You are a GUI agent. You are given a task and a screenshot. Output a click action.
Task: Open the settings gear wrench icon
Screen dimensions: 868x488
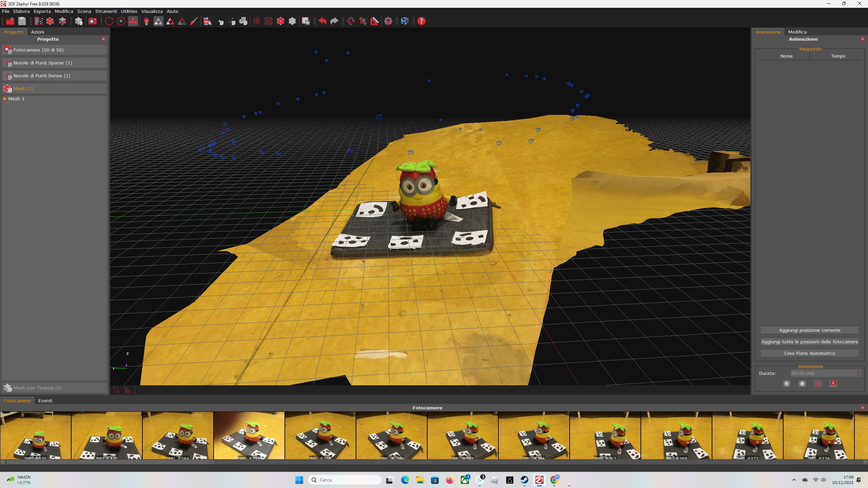point(388,21)
